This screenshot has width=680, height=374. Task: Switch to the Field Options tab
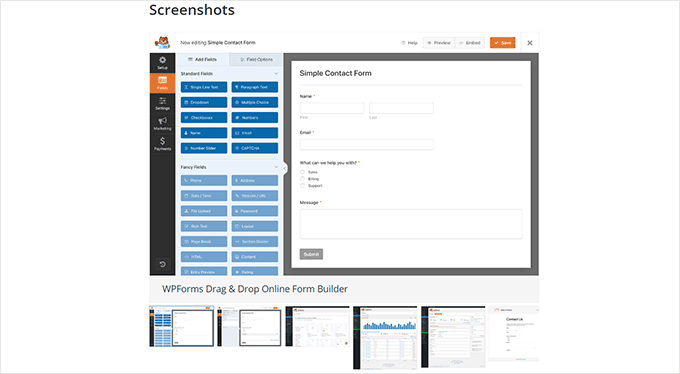[256, 59]
